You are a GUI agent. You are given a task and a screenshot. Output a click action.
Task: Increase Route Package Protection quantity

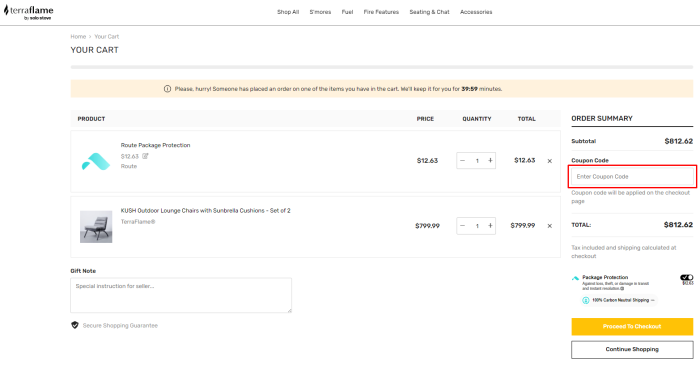pyautogui.click(x=490, y=161)
